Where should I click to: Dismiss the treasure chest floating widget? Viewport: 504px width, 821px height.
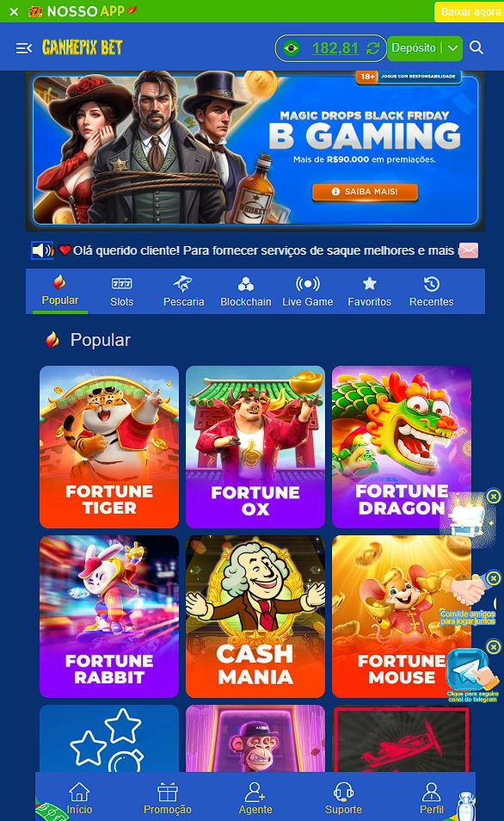494,497
